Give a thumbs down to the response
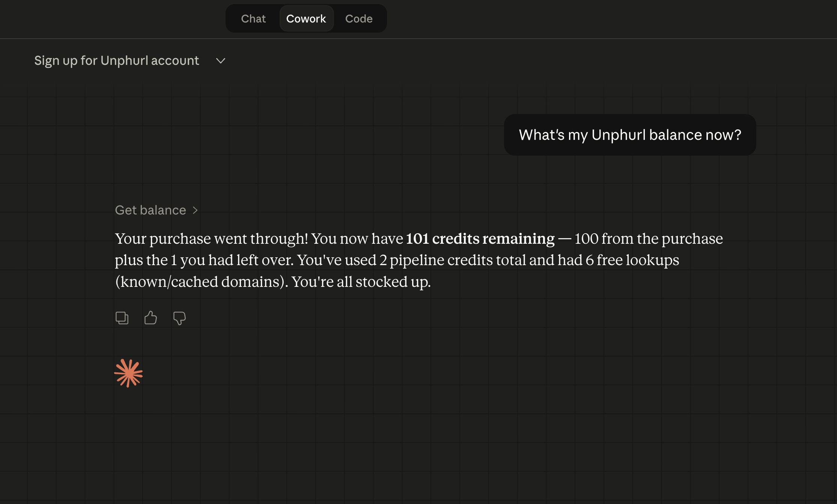The image size is (837, 504). coord(179,318)
